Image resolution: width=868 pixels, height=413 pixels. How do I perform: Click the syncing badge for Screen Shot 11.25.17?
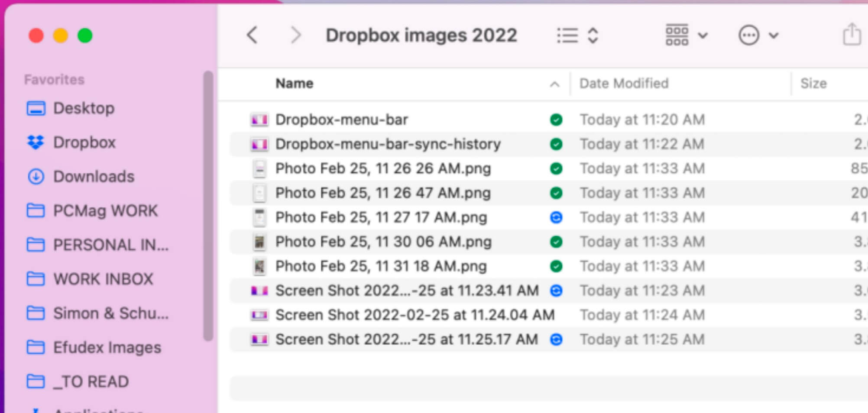tap(556, 340)
